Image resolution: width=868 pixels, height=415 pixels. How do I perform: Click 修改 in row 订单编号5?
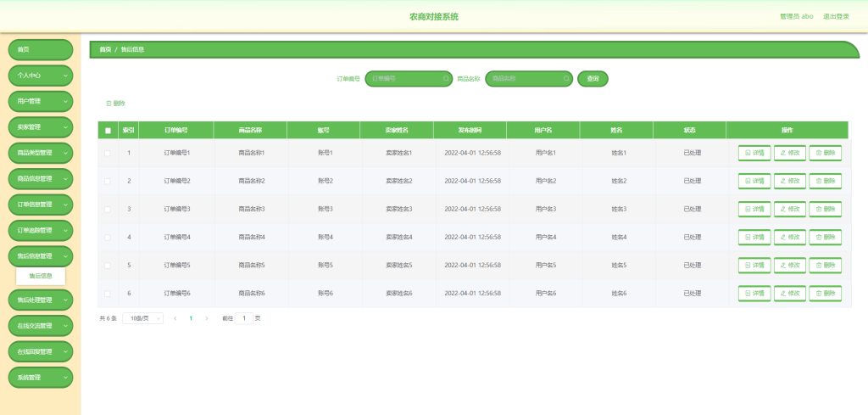tap(789, 266)
